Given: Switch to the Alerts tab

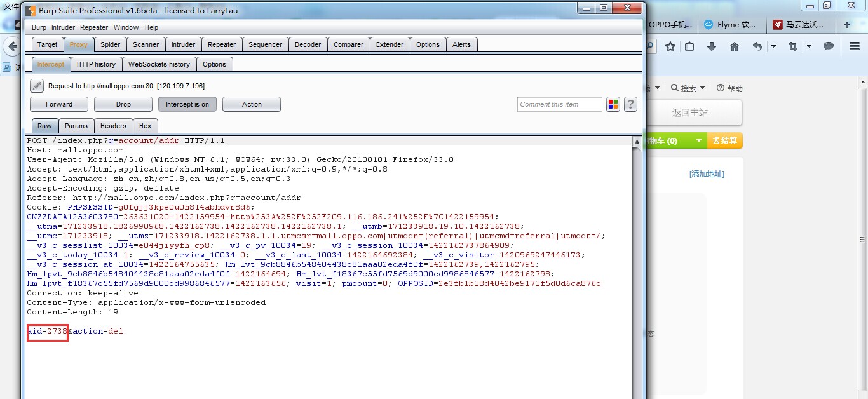Looking at the screenshot, I should click(x=462, y=44).
